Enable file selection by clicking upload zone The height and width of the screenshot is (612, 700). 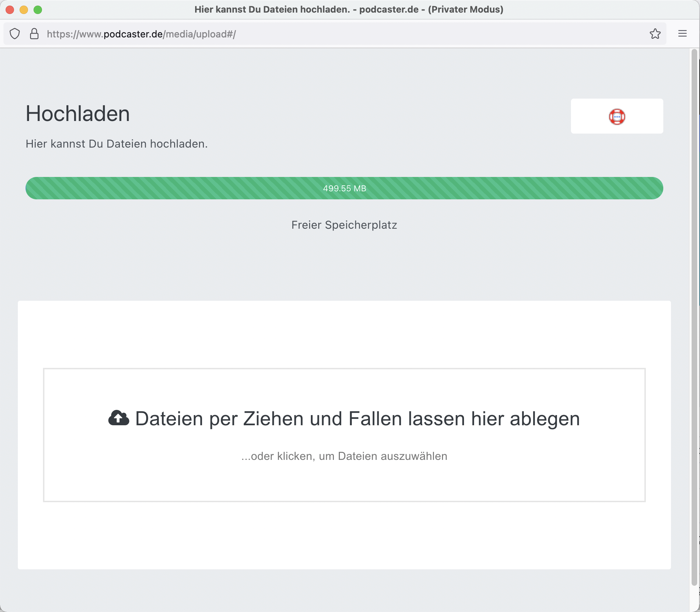tap(344, 434)
